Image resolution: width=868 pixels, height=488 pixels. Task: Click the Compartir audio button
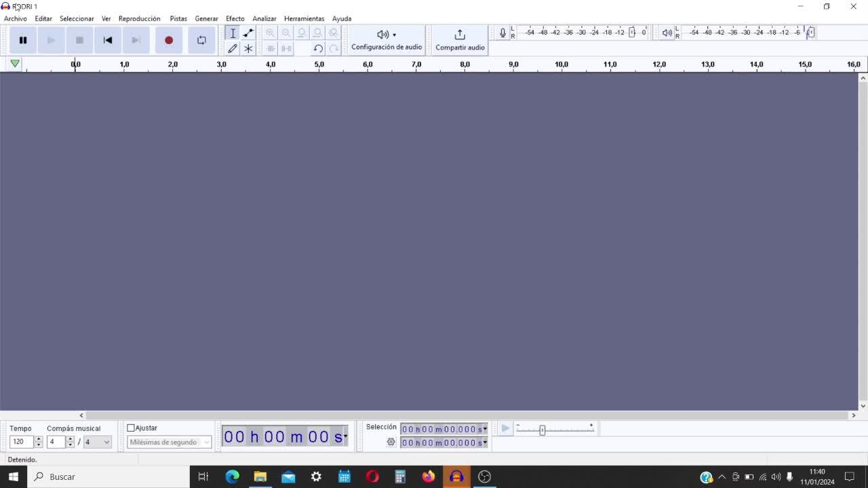pyautogui.click(x=460, y=40)
